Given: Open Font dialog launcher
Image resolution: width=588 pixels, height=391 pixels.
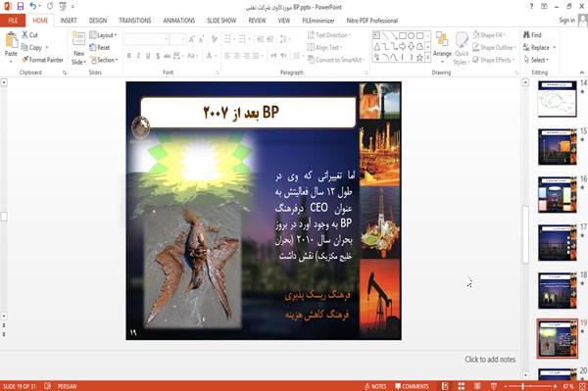Looking at the screenshot, I should (217, 73).
